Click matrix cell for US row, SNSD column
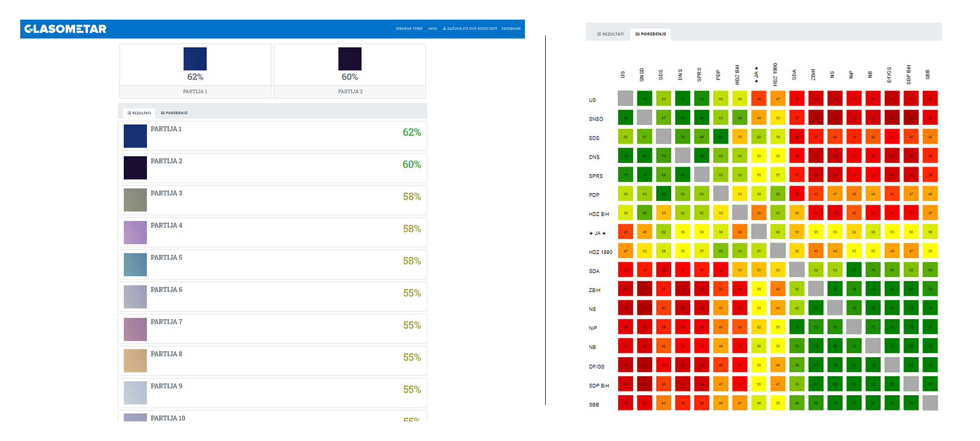This screenshot has height=441, width=980. click(x=644, y=99)
